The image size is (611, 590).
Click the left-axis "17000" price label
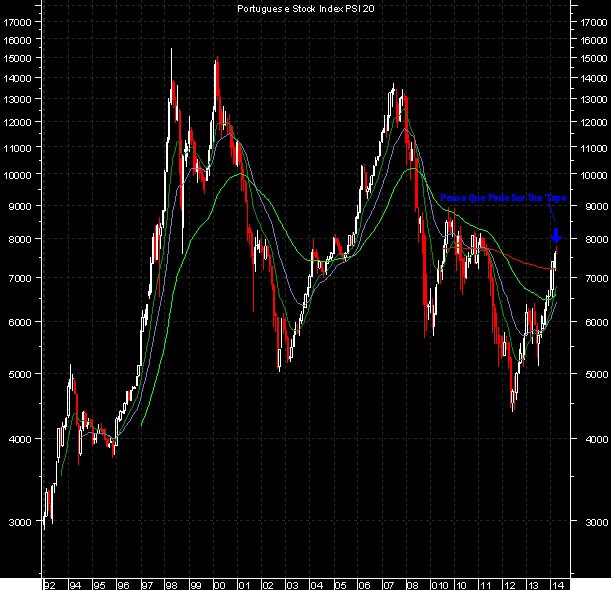click(17, 22)
